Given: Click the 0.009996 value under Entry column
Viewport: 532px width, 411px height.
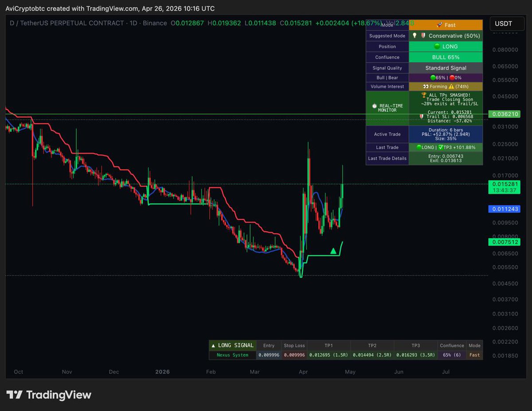Looking at the screenshot, I should tap(269, 355).
